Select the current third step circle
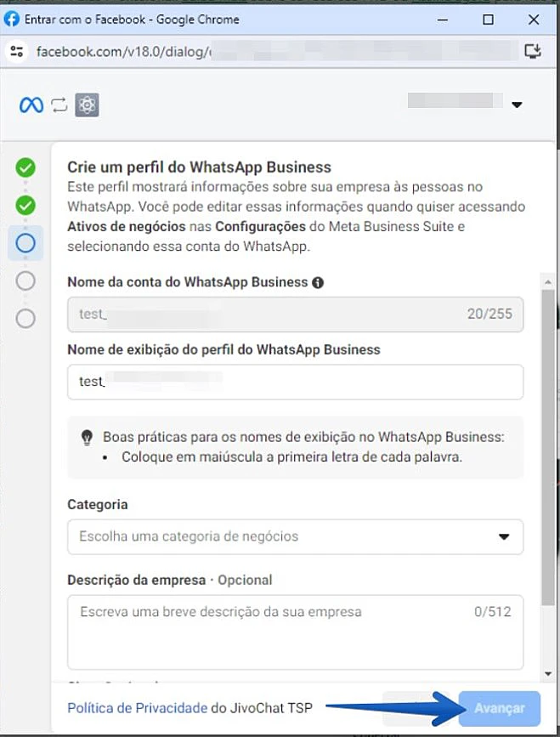560x737 pixels. pyautogui.click(x=25, y=243)
